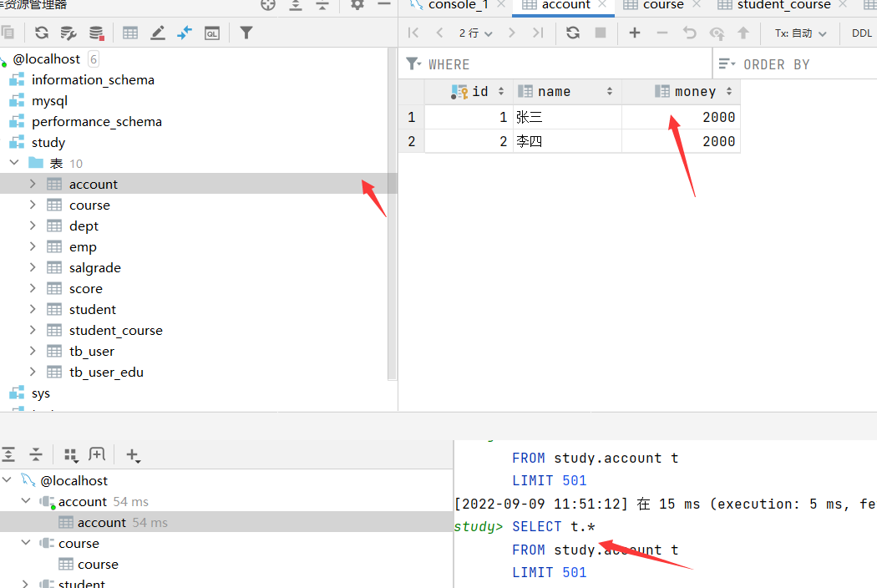Viewport: 877px width, 588px height.
Task: Open the 2 行 page size dropdown
Action: [475, 33]
